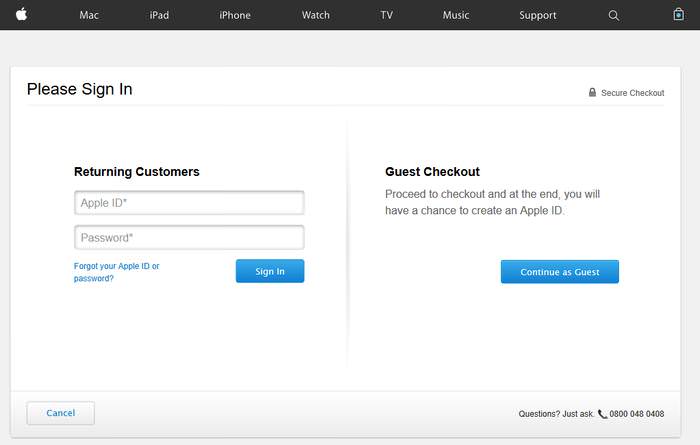The height and width of the screenshot is (445, 700).
Task: Go to the iPad section
Action: [159, 15]
